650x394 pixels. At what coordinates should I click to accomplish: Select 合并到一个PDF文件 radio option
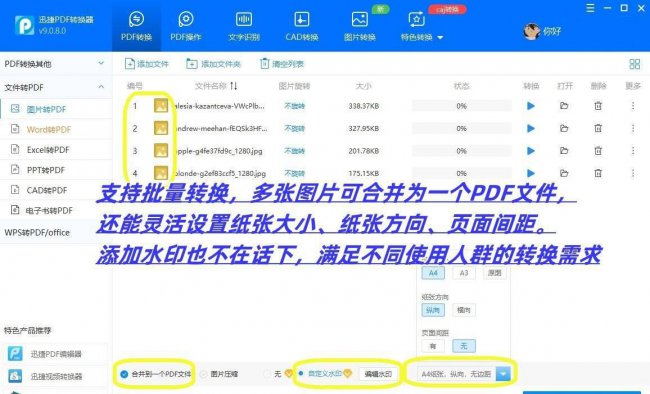coord(156,374)
